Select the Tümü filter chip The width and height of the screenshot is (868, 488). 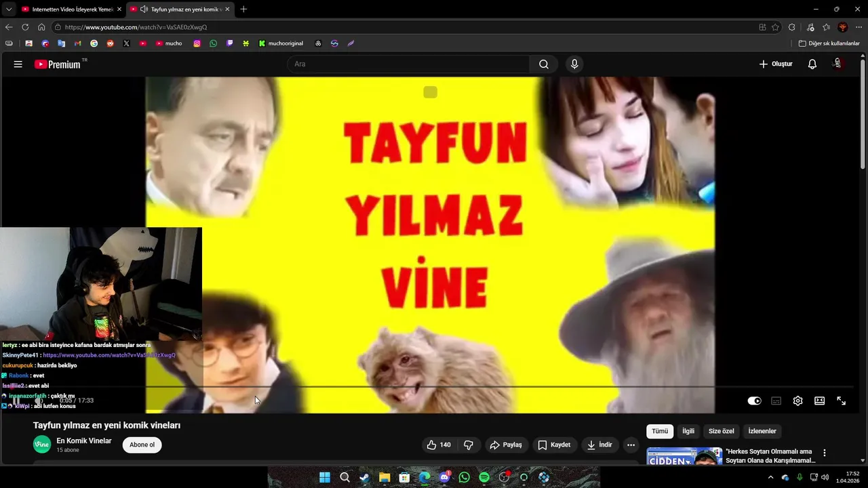pyautogui.click(x=660, y=431)
